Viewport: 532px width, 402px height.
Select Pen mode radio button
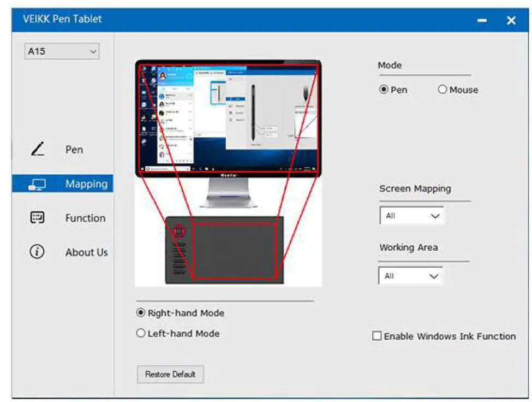click(x=384, y=90)
